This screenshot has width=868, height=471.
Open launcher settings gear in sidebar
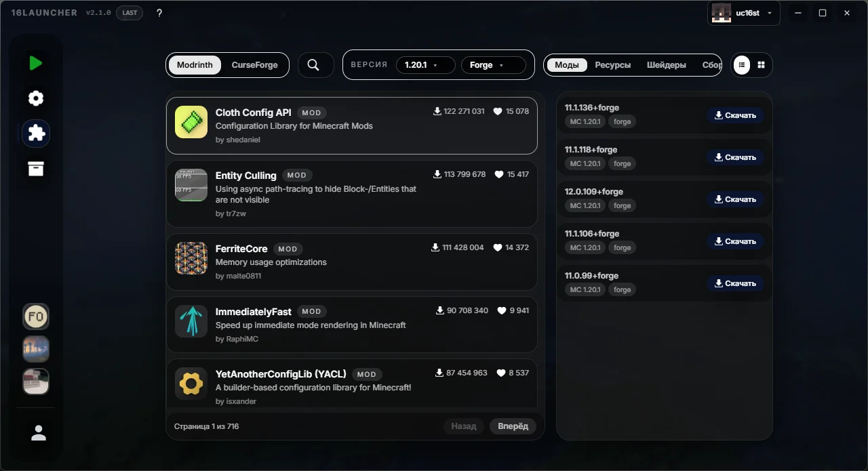pos(36,98)
